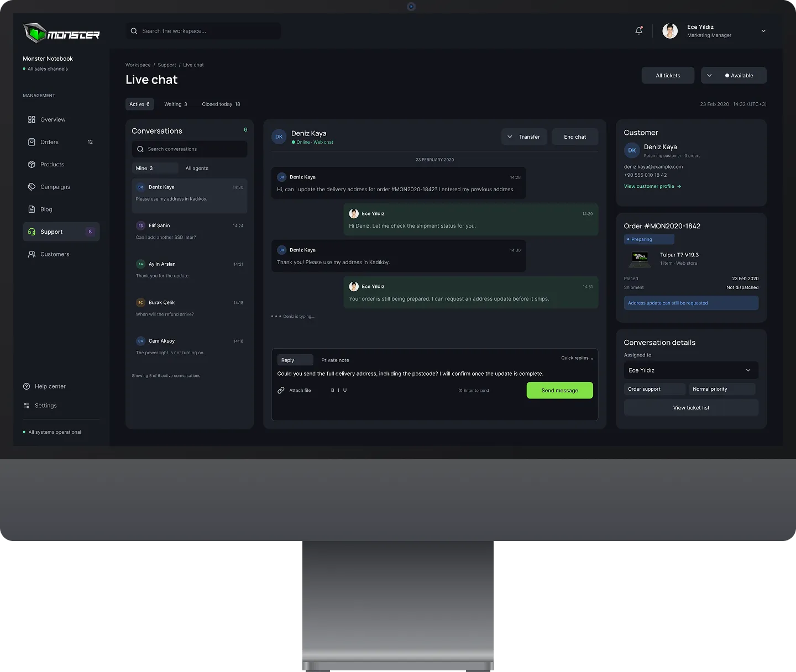The height and width of the screenshot is (672, 796).
Task: Click the Normal priority tag
Action: [722, 389]
